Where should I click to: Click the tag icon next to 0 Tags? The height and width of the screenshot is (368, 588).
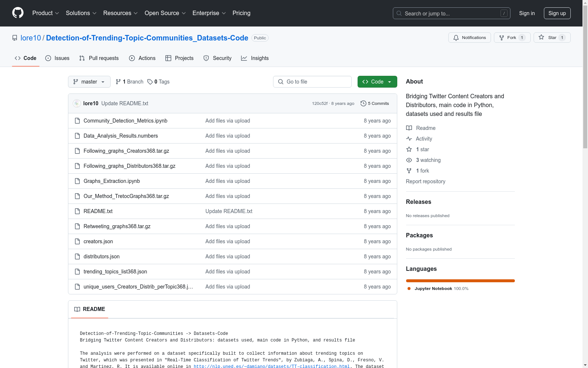(150, 82)
